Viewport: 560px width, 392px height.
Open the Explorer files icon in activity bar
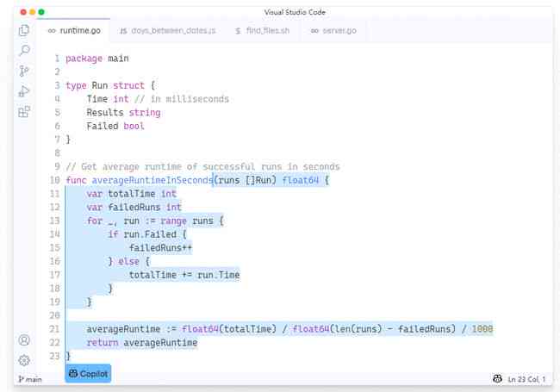click(24, 30)
